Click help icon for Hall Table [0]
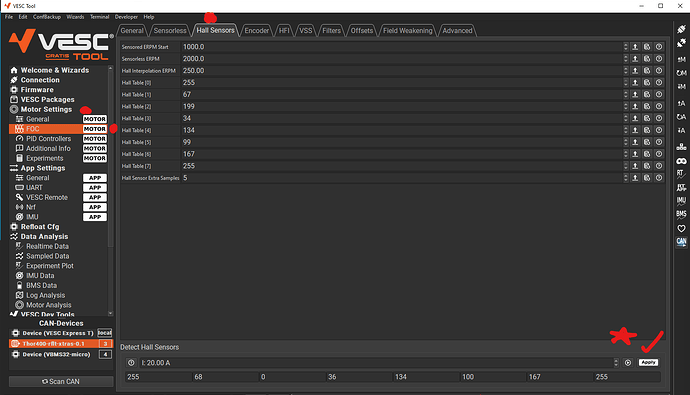The width and height of the screenshot is (690, 395). click(659, 82)
